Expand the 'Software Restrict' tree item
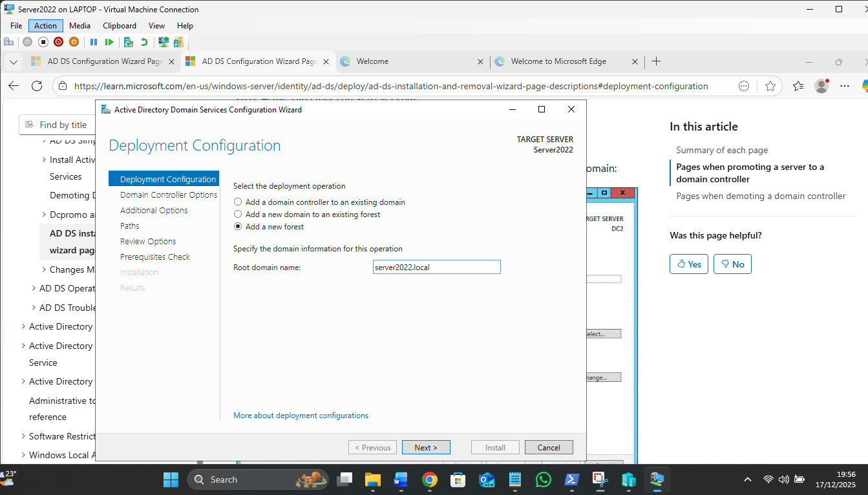Viewport: 868px width, 495px height. tap(24, 436)
